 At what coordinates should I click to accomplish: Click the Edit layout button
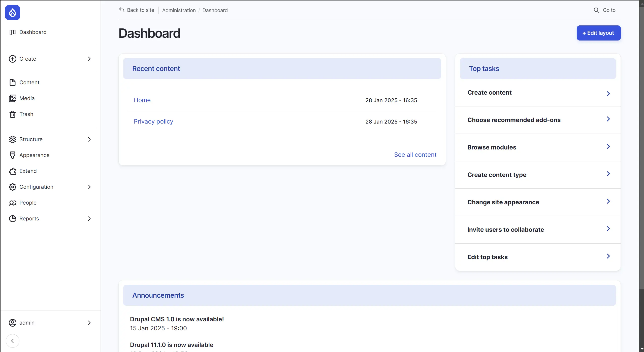pos(598,33)
